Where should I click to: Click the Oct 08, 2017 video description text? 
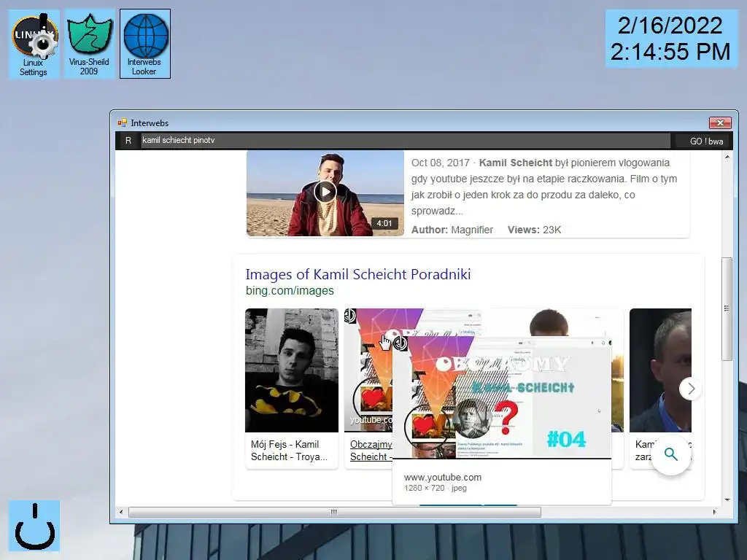point(544,187)
